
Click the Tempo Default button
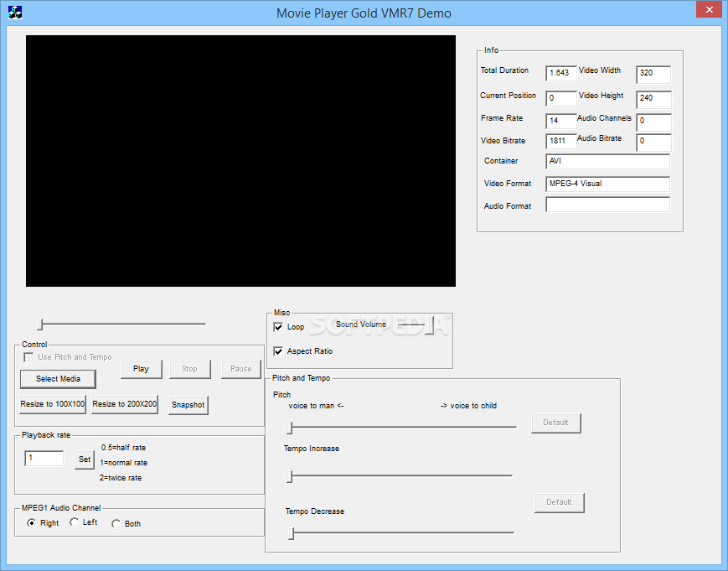[x=559, y=503]
